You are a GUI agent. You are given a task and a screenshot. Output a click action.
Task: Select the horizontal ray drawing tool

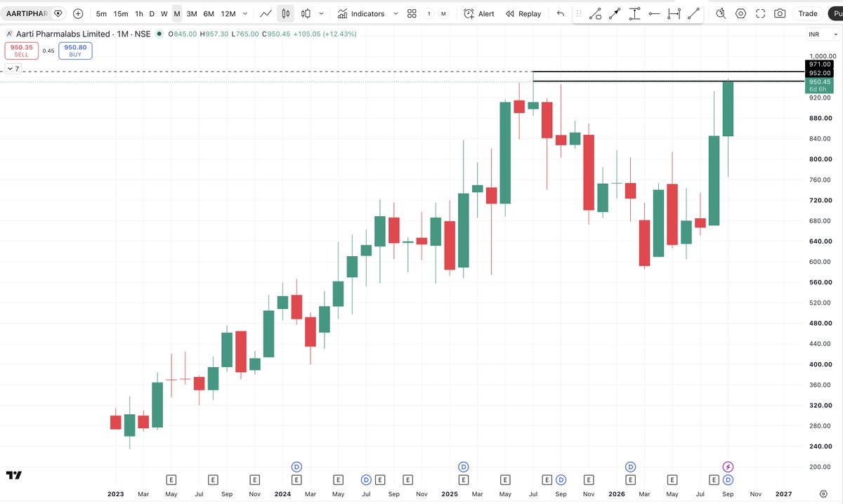pyautogui.click(x=654, y=13)
